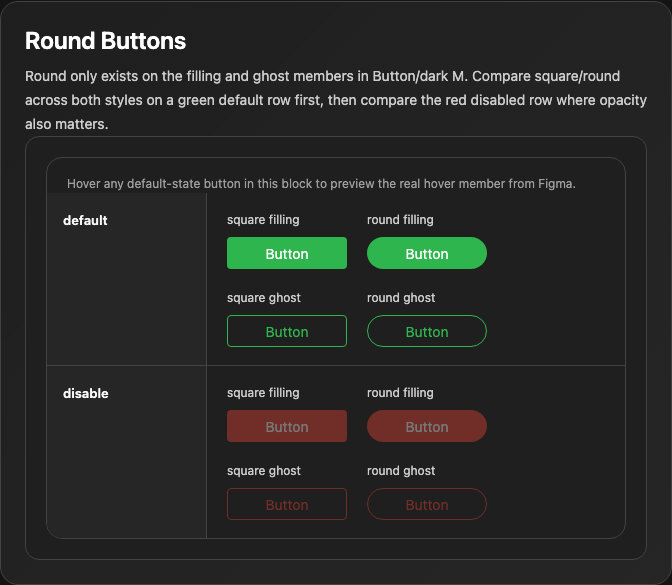Click the green square filling Button
The image size is (672, 585).
click(287, 253)
